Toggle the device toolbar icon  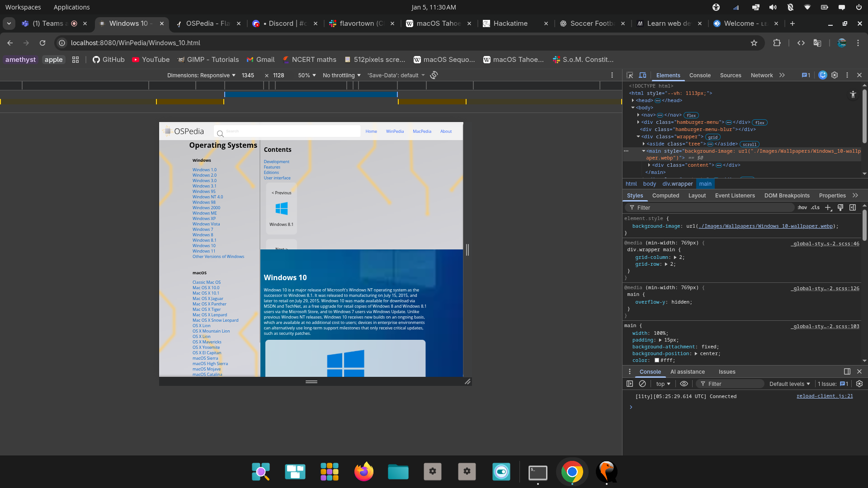tap(642, 75)
